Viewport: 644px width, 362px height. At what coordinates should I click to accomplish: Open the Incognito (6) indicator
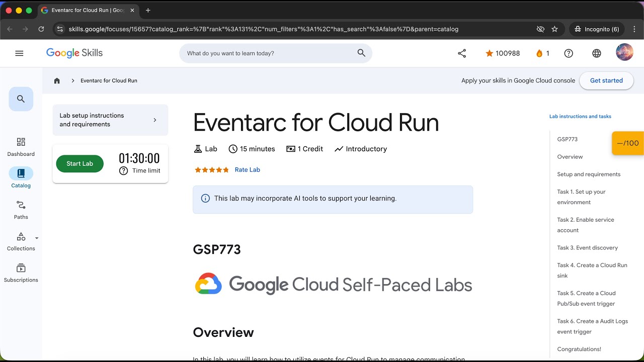point(597,29)
